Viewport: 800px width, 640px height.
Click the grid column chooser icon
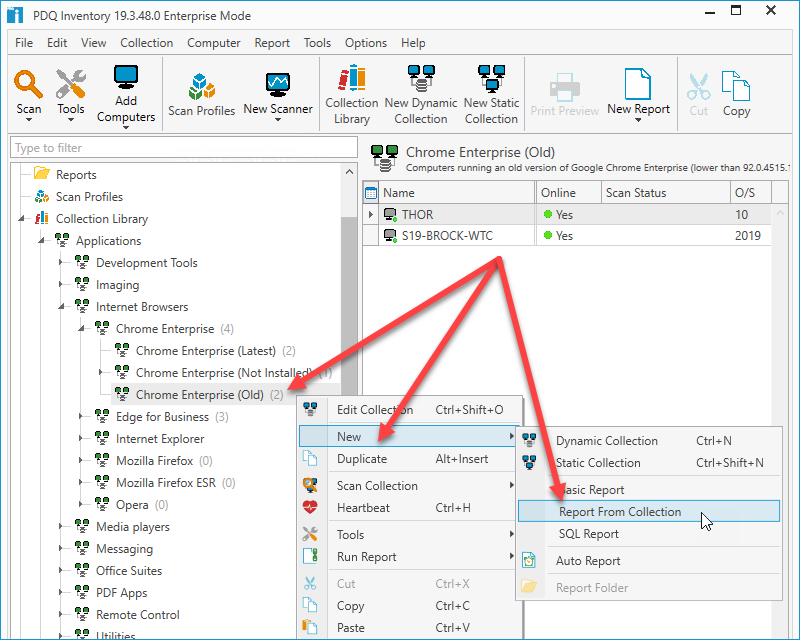(x=371, y=193)
